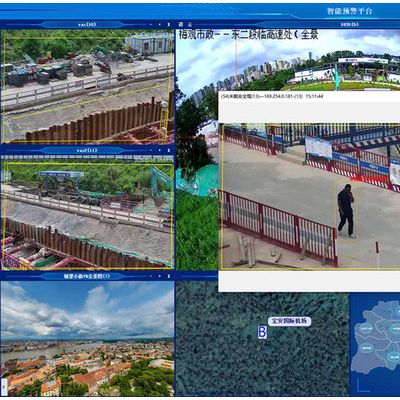Click the dash icon in second camera panel header
This screenshot has height=400, width=400.
[151, 150]
